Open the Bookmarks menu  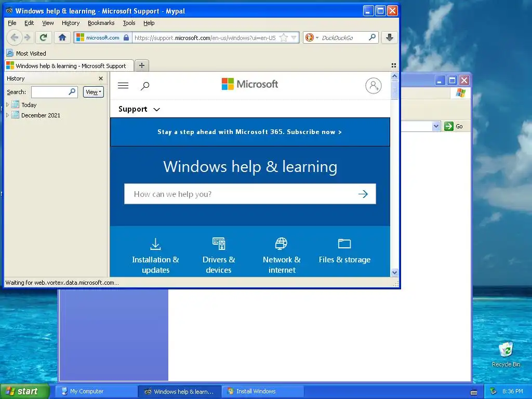coord(101,23)
